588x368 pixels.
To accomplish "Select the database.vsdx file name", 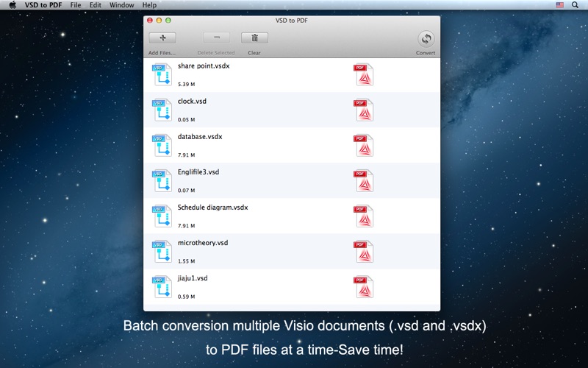I will (200, 137).
